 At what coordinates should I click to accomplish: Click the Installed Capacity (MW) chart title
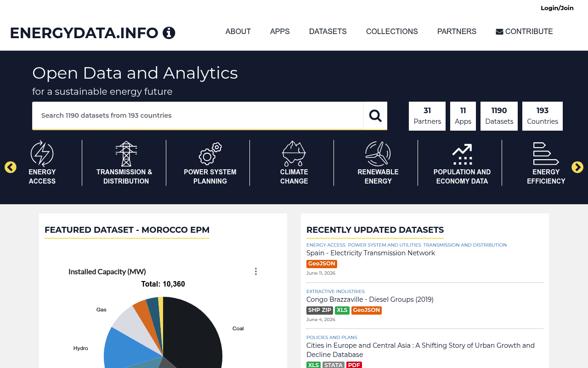coord(107,272)
